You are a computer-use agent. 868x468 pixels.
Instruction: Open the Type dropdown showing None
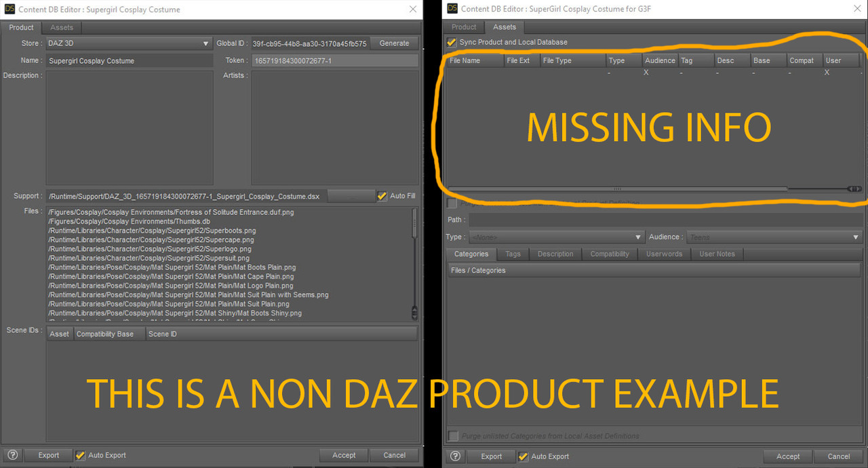tap(555, 237)
